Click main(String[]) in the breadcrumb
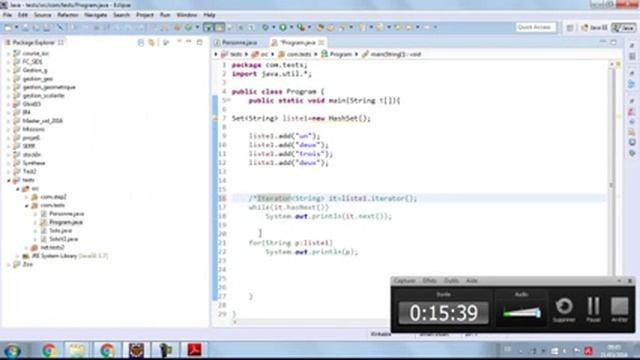Viewport: 640px width, 360px height. point(396,54)
